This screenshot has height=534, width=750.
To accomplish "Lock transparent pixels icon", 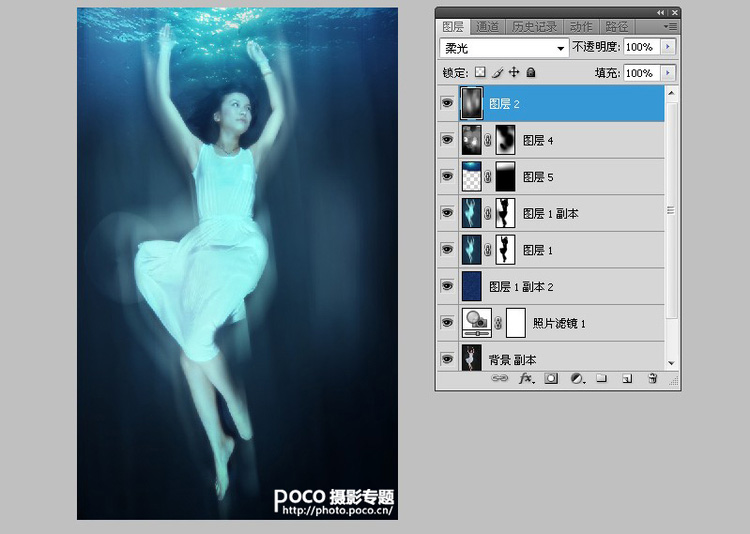I will point(480,72).
